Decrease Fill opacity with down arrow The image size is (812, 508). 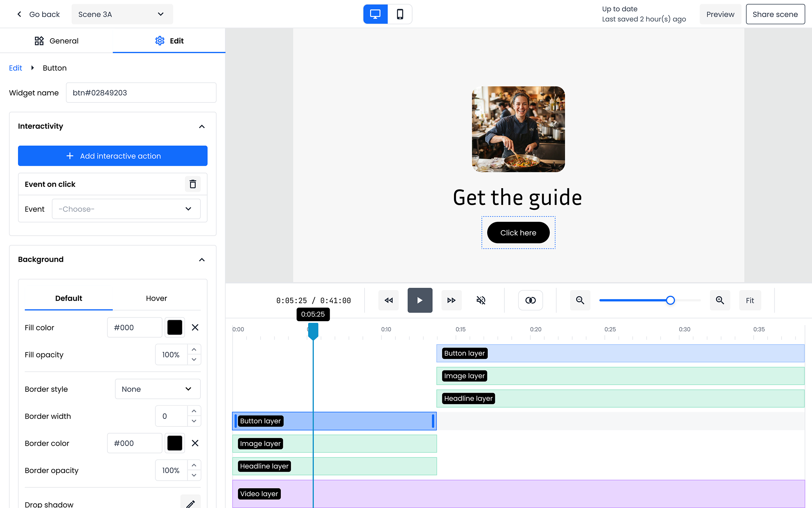coord(194,359)
